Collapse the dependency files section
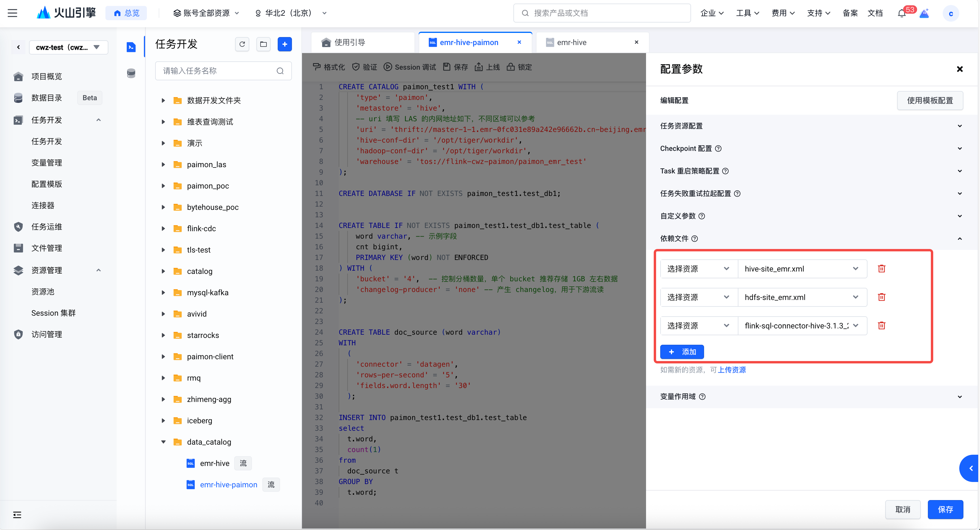Screen dimensions: 980x530 [x=960, y=239]
